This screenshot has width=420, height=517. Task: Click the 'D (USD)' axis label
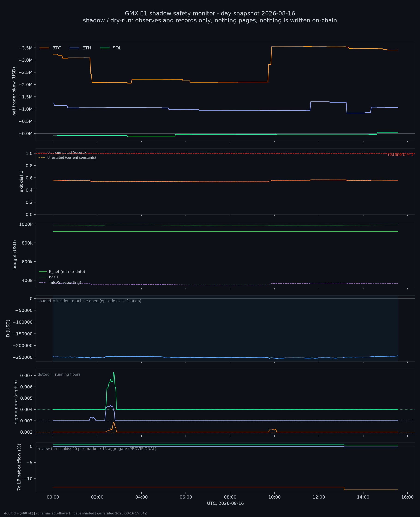coord(8,328)
